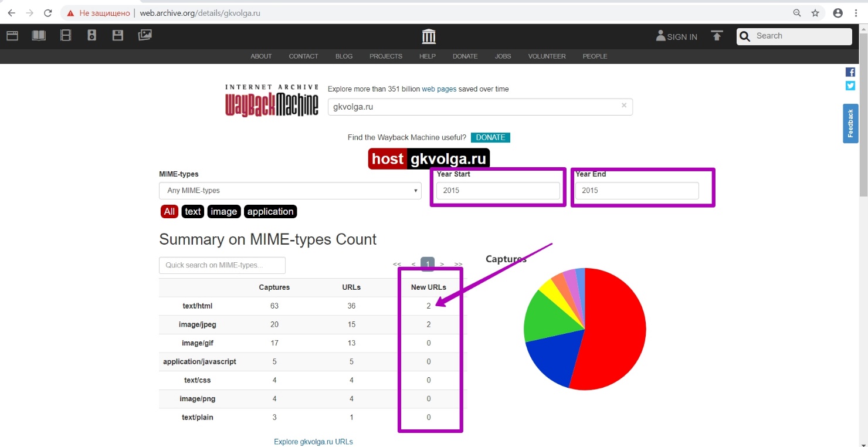Share on Facebook icon
This screenshot has height=447, width=868.
coord(850,72)
